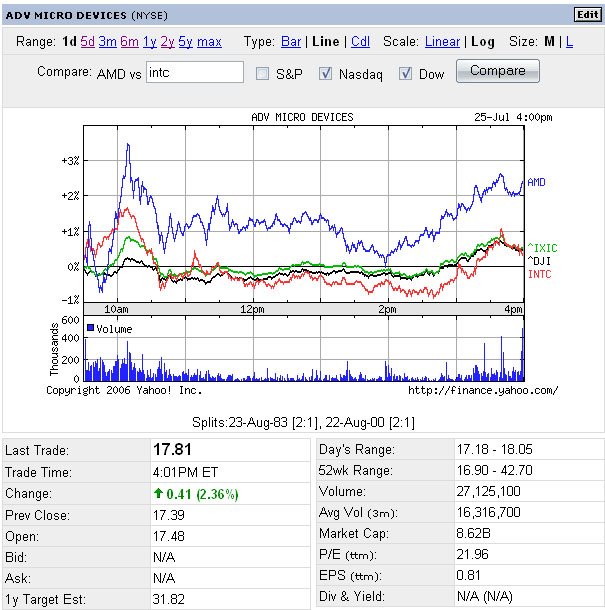
Task: Click the 52wk Range value 16.90 - 42.70
Action: (495, 470)
